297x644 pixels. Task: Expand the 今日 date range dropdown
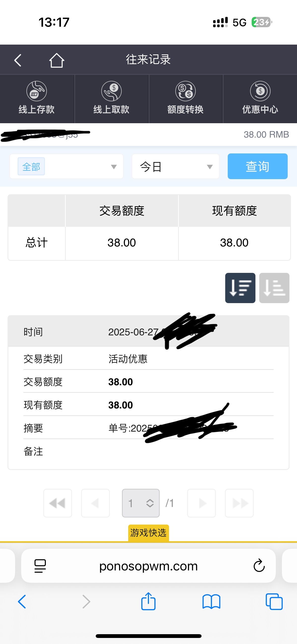click(x=176, y=167)
